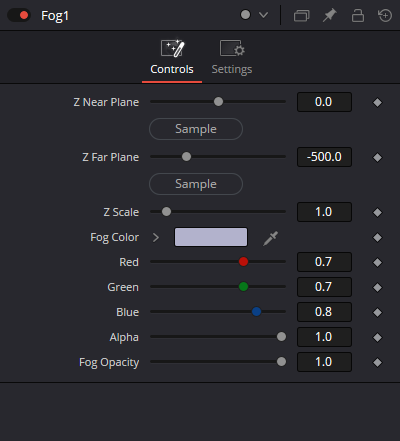
Task: Reset Fog1 settings to defaults icon
Action: tap(385, 15)
